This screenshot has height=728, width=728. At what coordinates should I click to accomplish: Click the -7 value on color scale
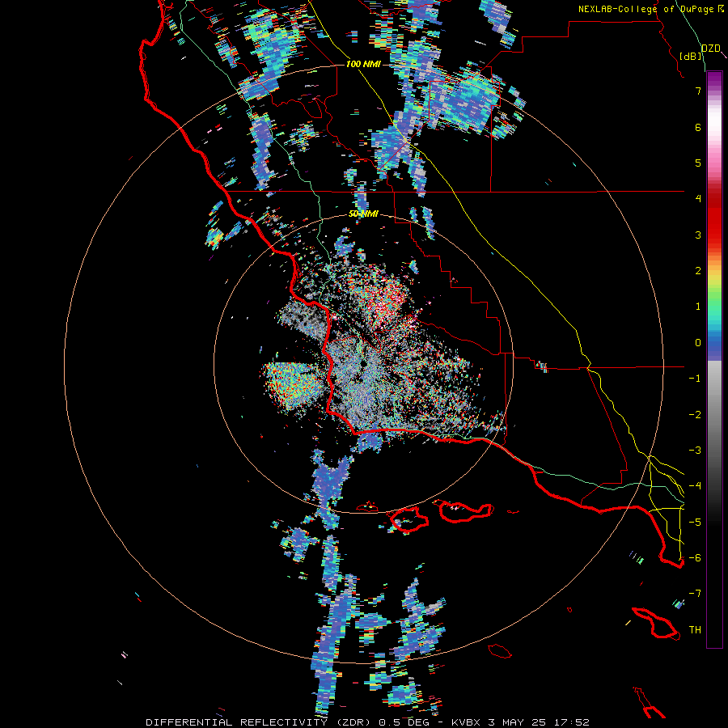tap(695, 594)
